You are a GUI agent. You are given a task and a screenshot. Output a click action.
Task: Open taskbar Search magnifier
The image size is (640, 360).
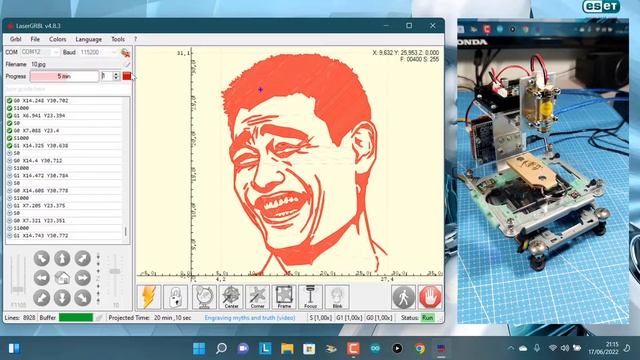pos(221,349)
